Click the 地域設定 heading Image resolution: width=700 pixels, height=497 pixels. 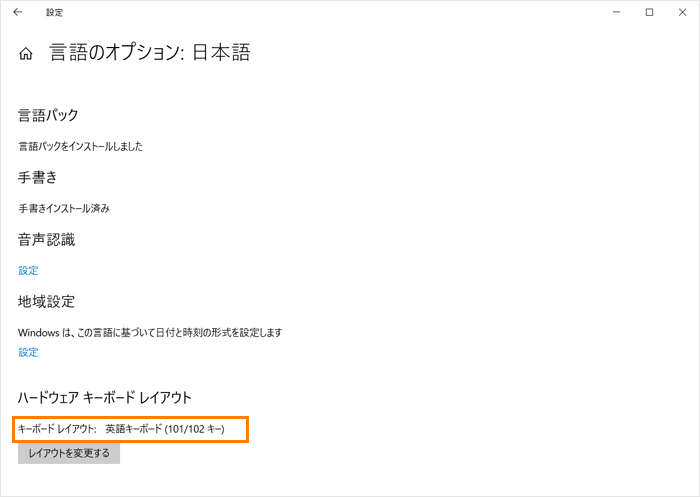[46, 302]
